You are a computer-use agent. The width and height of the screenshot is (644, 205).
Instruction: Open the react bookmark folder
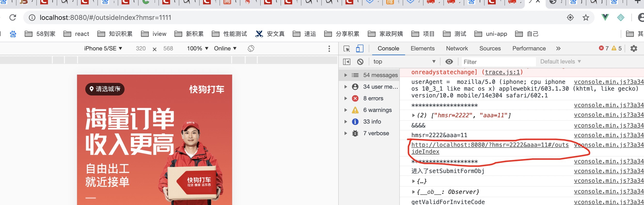(76, 34)
